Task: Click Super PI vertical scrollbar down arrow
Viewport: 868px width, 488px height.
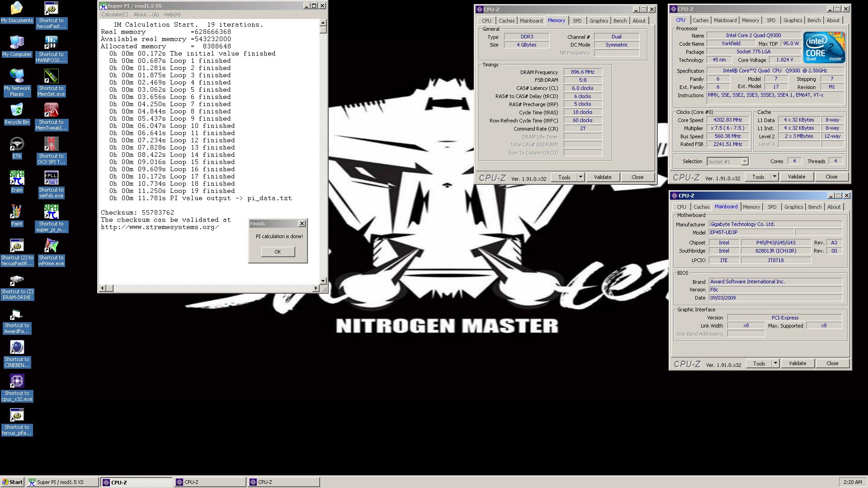Action: pyautogui.click(x=323, y=281)
